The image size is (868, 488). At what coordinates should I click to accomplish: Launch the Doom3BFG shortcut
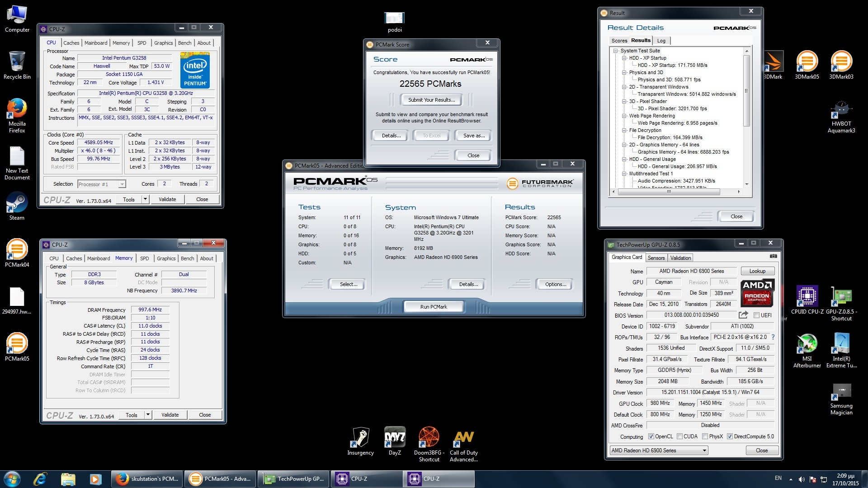429,445
